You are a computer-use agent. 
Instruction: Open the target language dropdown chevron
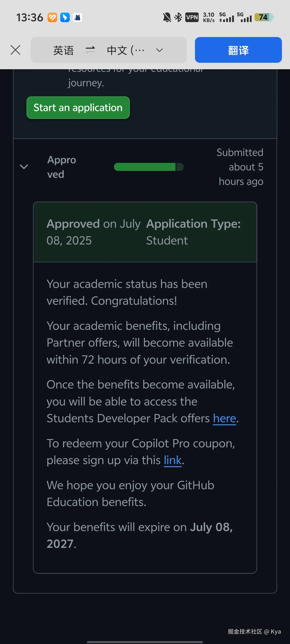pos(159,50)
